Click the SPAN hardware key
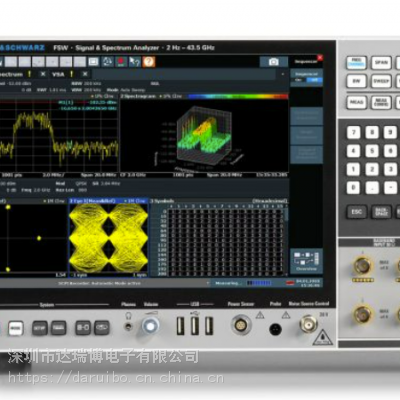 pyautogui.click(x=381, y=62)
